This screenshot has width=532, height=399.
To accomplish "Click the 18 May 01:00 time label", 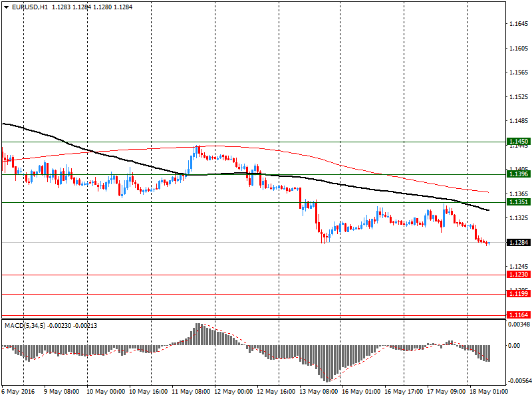I will pyautogui.click(x=489, y=392).
